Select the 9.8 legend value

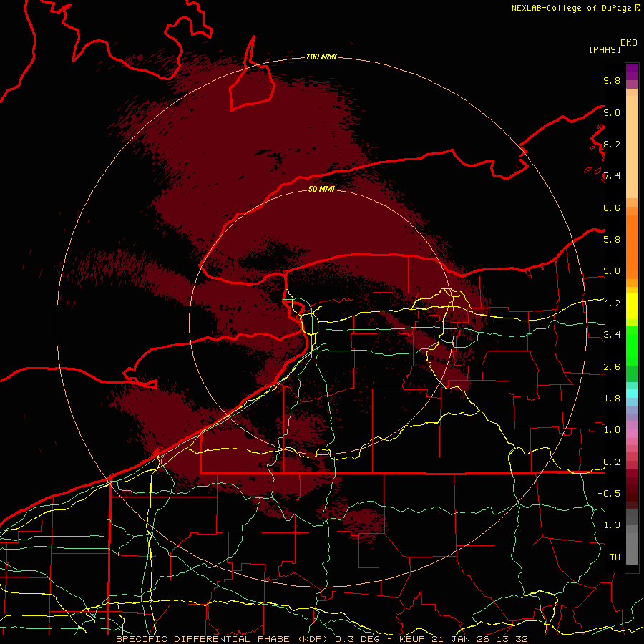[612, 81]
